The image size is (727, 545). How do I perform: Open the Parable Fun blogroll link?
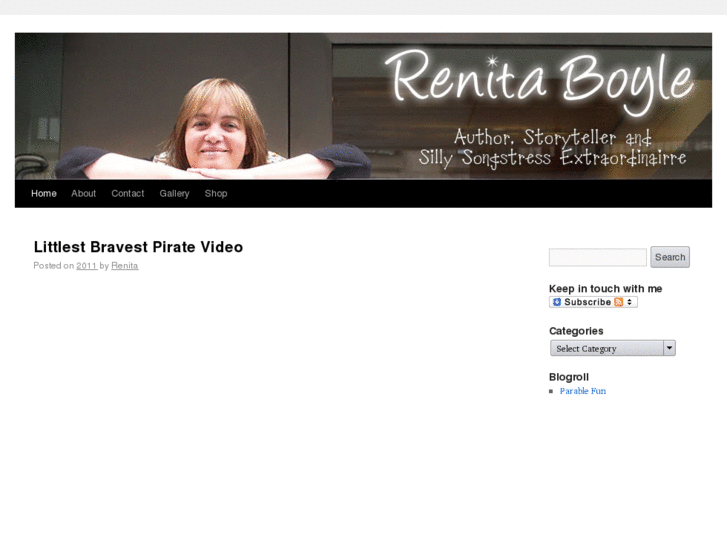[x=582, y=391]
